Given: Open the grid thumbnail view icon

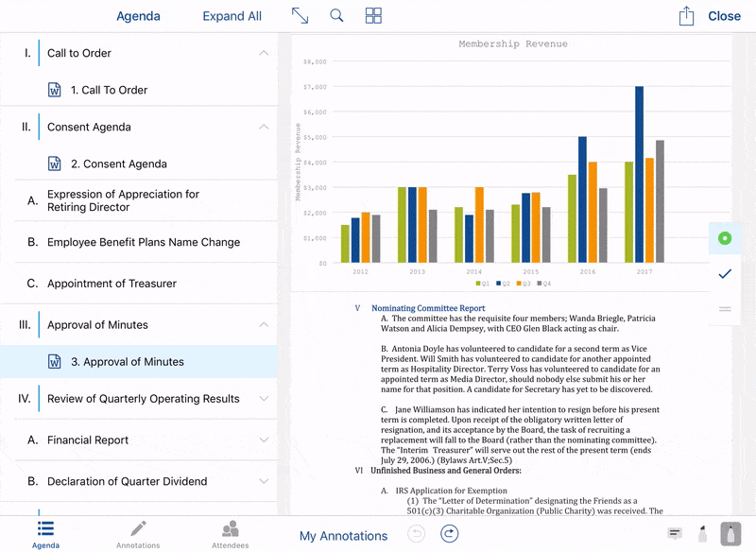Looking at the screenshot, I should tap(373, 16).
